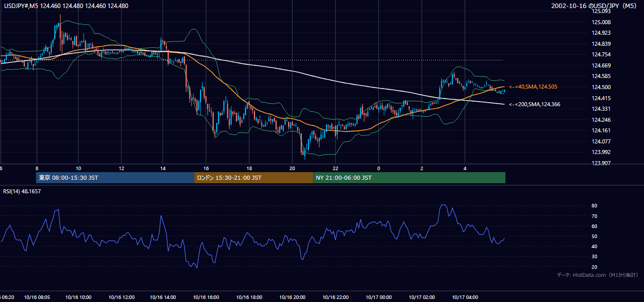The height and width of the screenshot is (302, 644).
Task: Click the 10/17 04:00 time axis label
Action: 465,297
